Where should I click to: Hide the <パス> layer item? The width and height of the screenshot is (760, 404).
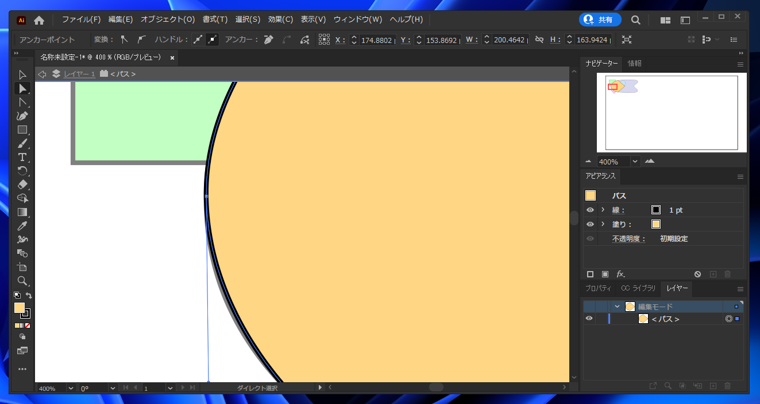tap(589, 319)
